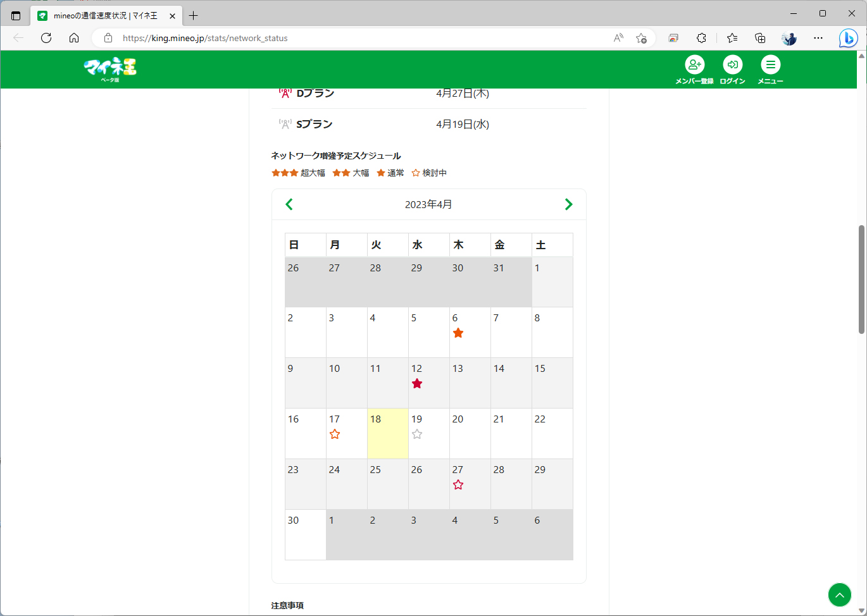The image size is (867, 616).
Task: Click the ネットワーク増強予定スケジュール heading
Action: [336, 156]
